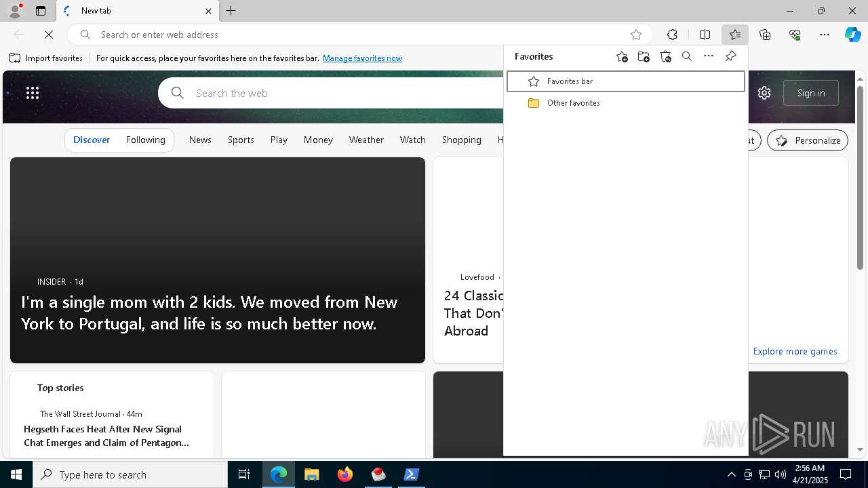This screenshot has width=868, height=488.
Task: Toggle the Favorites toolbar button
Action: (734, 35)
